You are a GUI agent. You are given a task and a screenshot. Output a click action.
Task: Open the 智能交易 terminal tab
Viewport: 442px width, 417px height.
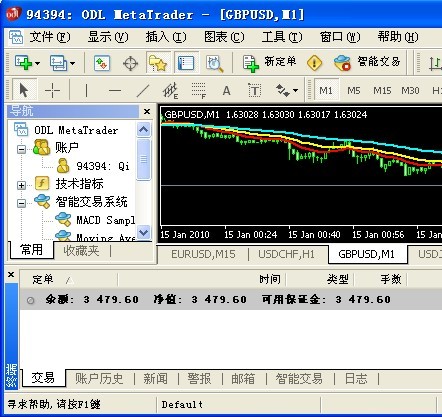[x=299, y=379]
